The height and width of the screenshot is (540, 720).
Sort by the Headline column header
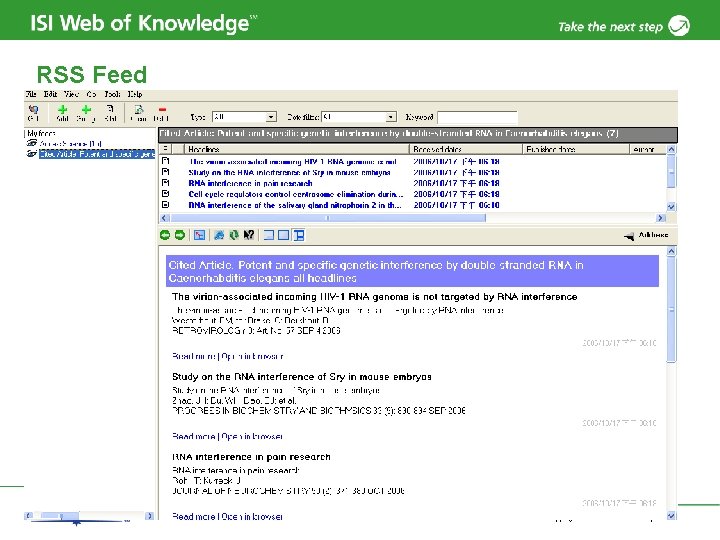(297, 149)
